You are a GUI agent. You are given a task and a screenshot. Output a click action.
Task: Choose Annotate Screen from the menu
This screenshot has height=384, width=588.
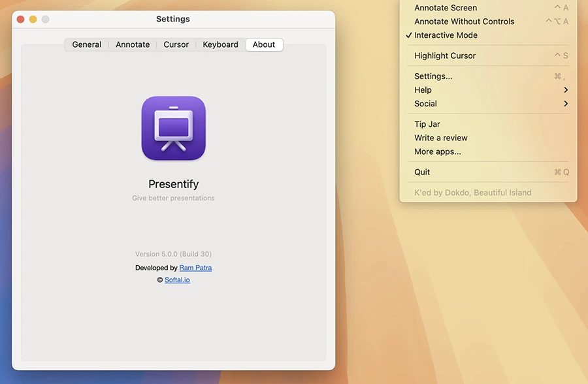446,8
